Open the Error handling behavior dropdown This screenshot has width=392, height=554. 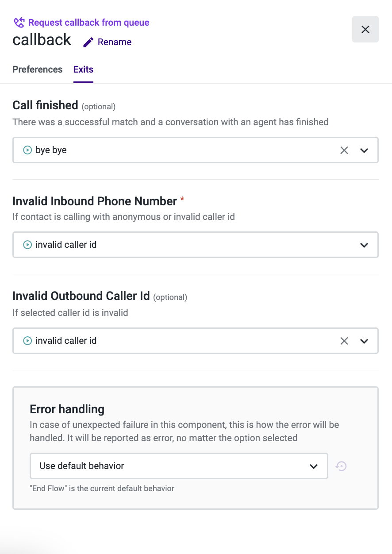[313, 466]
